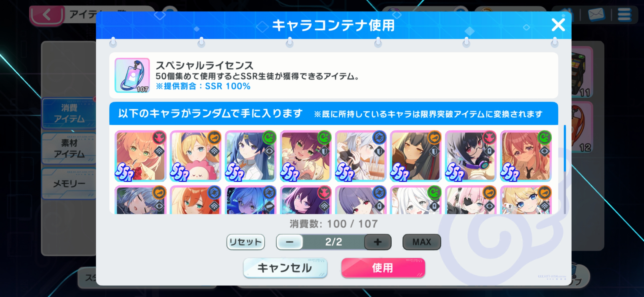Open the 素材アイテム tab
Image resolution: width=644 pixels, height=297 pixels.
click(69, 148)
